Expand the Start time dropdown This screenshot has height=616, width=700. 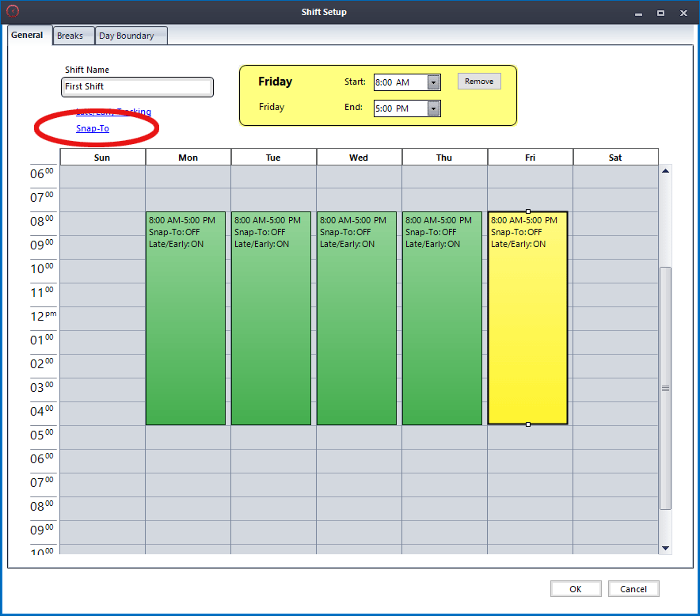pyautogui.click(x=433, y=82)
